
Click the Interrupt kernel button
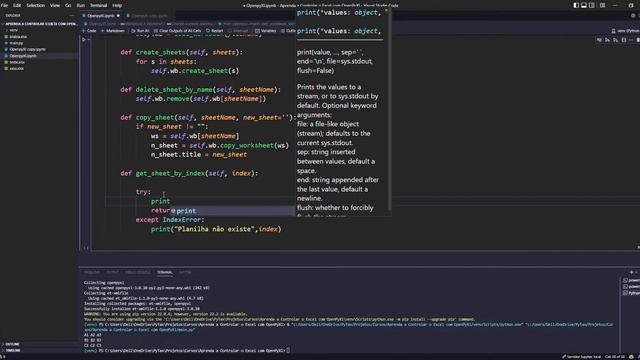point(238,31)
